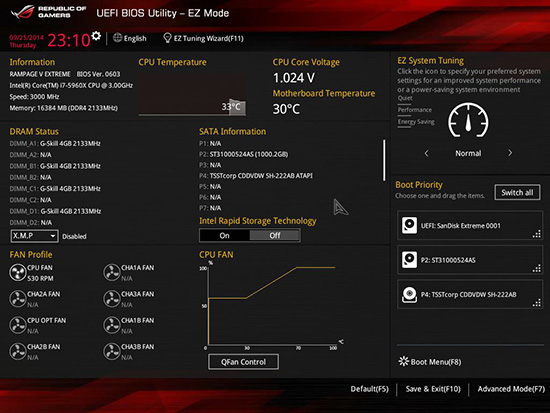Click the 23:10 clock display
The width and height of the screenshot is (550, 413).
click(x=69, y=40)
